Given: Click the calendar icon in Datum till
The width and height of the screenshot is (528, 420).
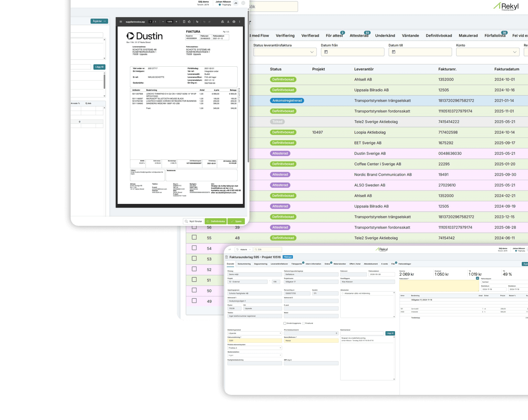Looking at the screenshot, I should click(394, 52).
